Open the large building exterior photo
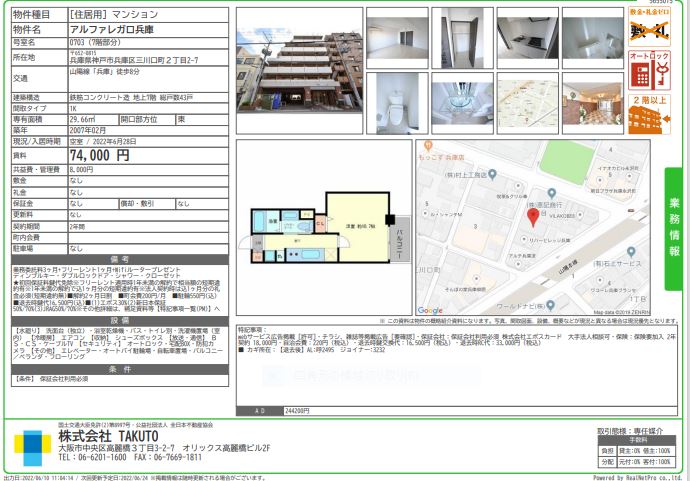690x481 pixels. pos(300,70)
